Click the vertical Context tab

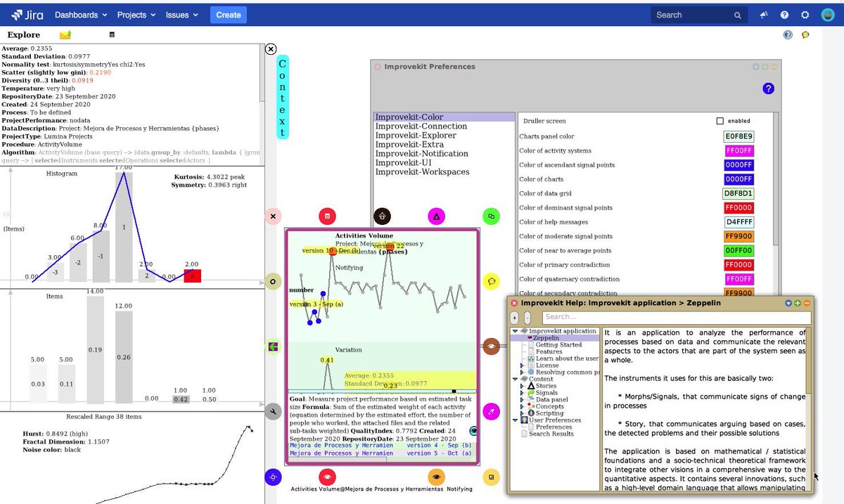pyautogui.click(x=282, y=97)
